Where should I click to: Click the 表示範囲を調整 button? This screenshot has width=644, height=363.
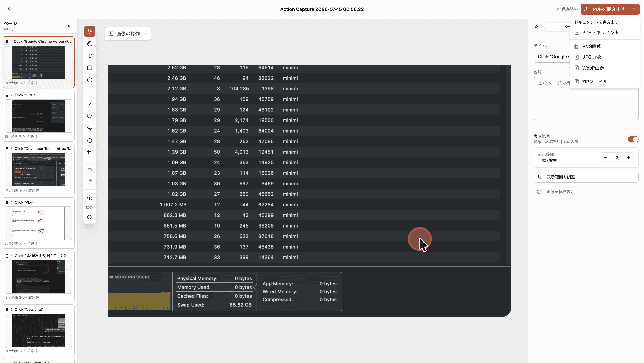586,177
